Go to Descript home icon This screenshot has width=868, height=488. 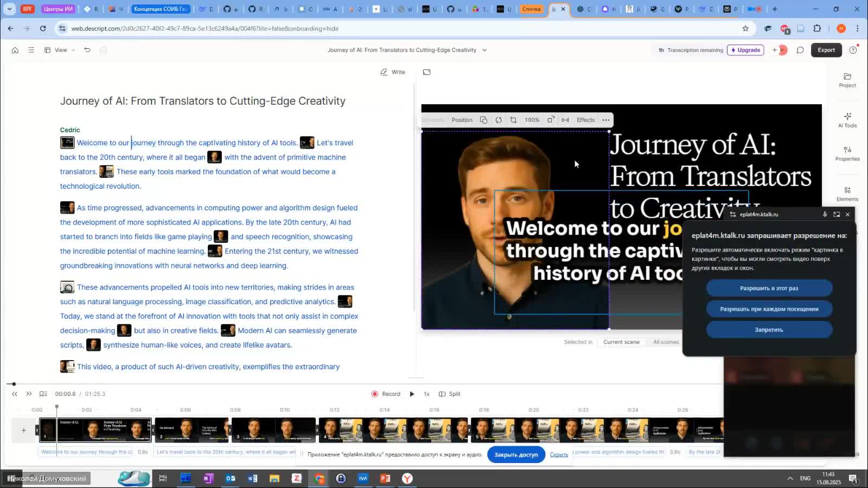[15, 50]
